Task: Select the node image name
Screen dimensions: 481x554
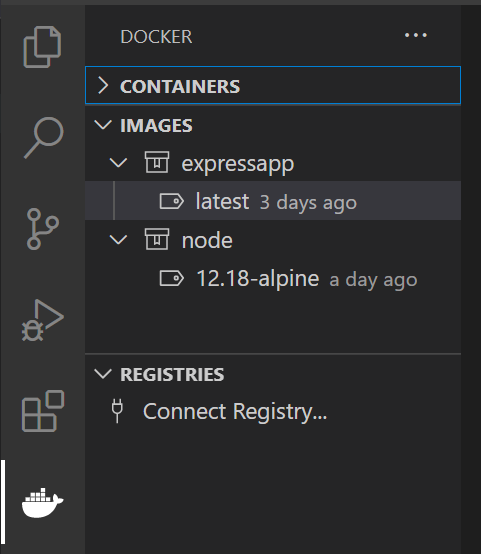Action: pos(207,241)
